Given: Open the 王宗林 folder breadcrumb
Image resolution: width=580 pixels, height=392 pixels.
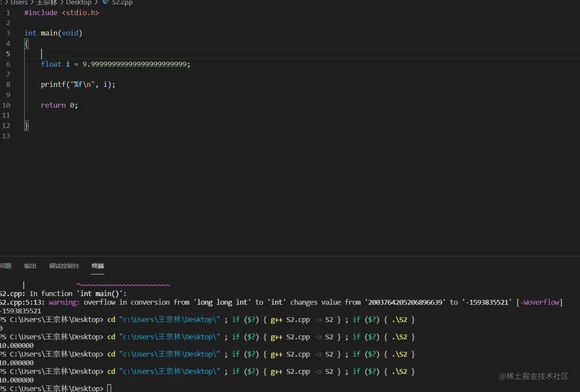Looking at the screenshot, I should coord(47,3).
